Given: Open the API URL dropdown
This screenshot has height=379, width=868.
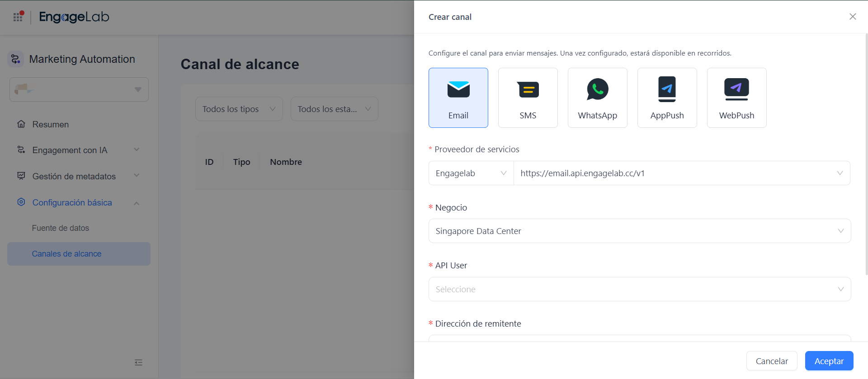Looking at the screenshot, I should click(x=681, y=173).
